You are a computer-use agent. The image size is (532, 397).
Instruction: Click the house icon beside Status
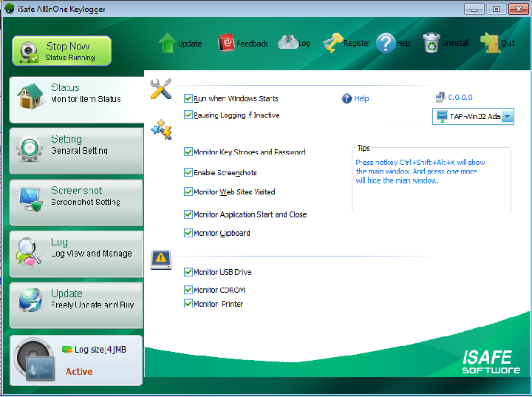(x=30, y=96)
